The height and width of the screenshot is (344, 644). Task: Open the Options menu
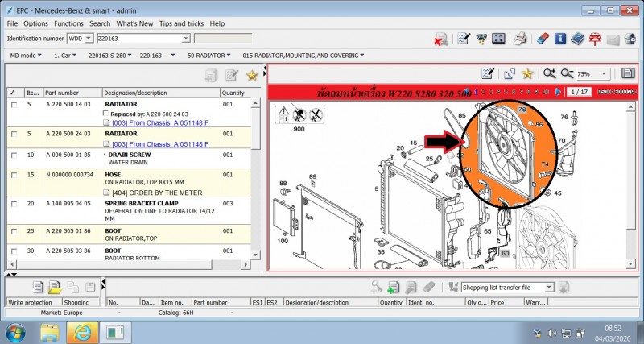35,23
